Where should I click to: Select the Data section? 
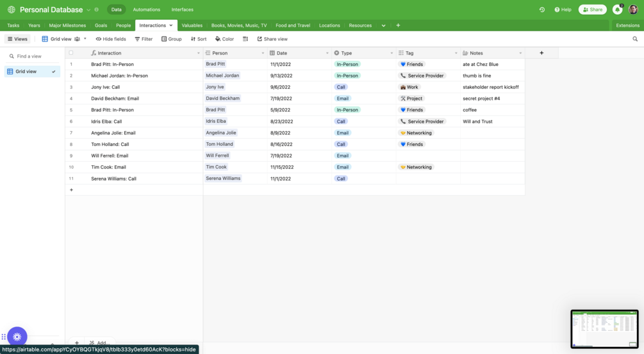[x=116, y=10]
